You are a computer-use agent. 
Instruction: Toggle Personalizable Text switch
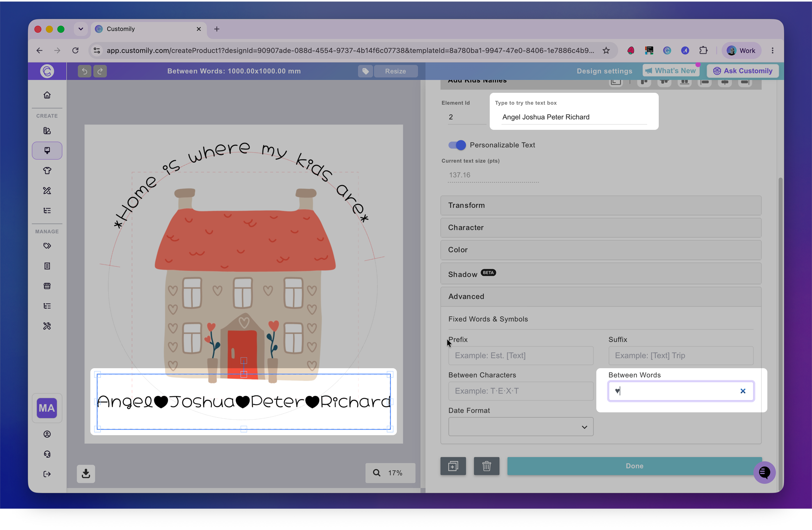pyautogui.click(x=457, y=145)
